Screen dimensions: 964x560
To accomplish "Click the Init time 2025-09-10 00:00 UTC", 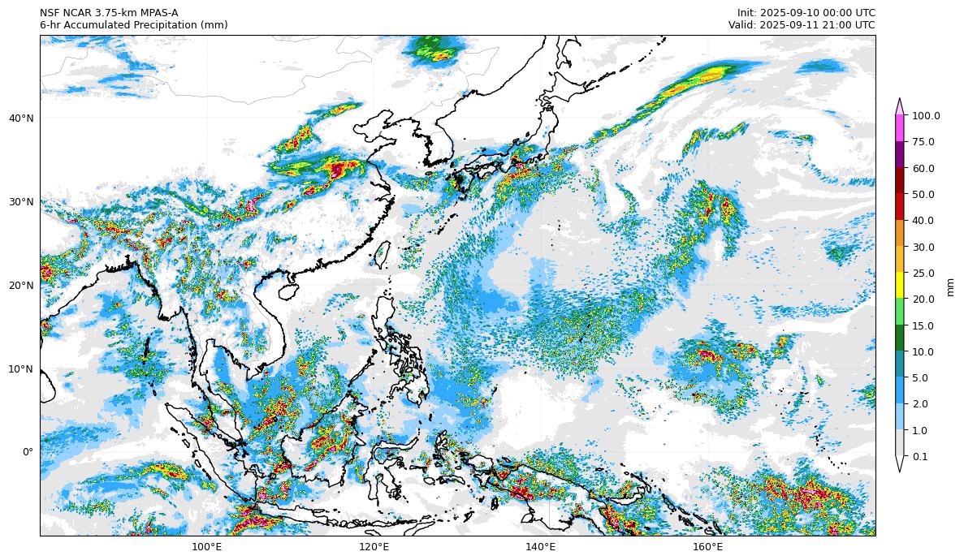I will (806, 13).
